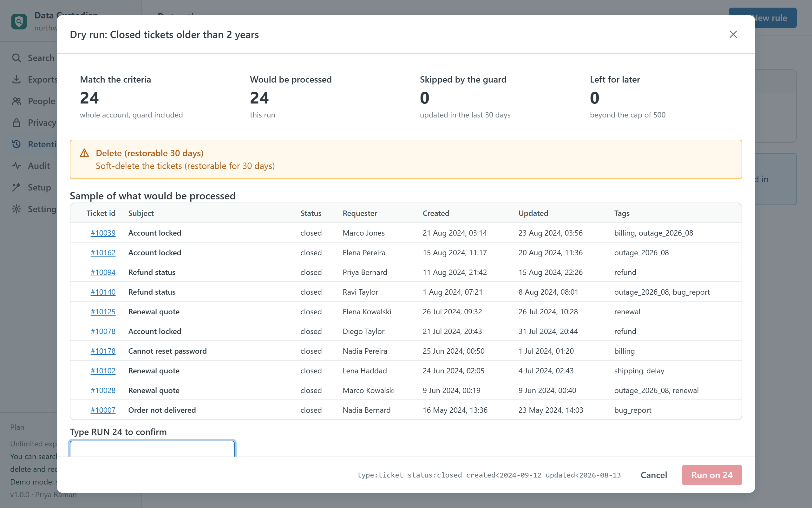Open ticket #10102 link
Viewport: 812px width, 508px height.
(x=103, y=371)
